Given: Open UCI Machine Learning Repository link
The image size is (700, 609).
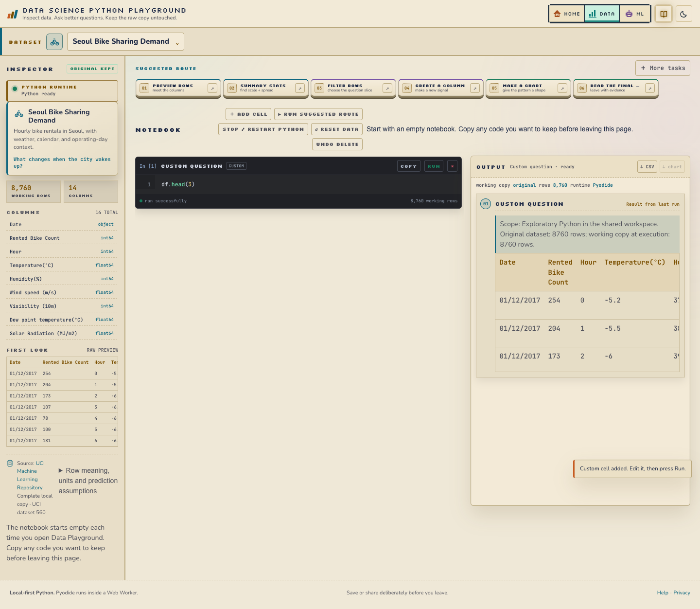Looking at the screenshot, I should tap(31, 475).
